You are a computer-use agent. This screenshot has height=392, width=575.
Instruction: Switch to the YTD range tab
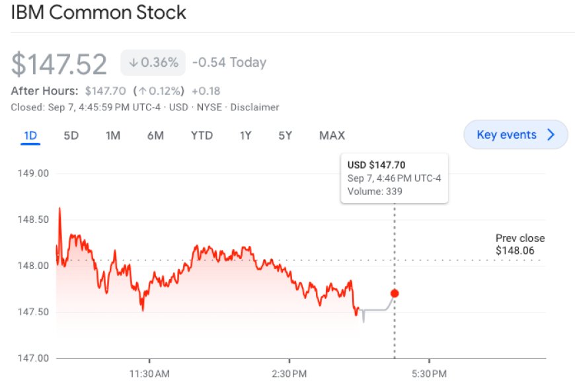pos(201,135)
